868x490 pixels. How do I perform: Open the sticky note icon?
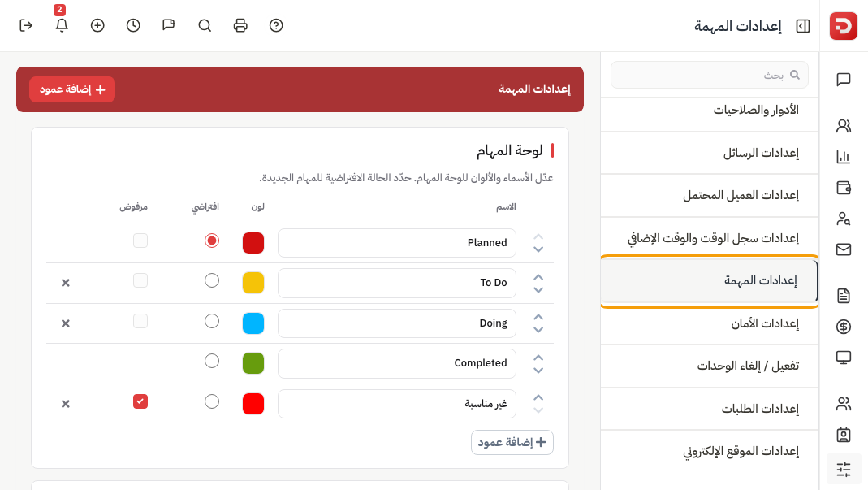click(x=169, y=25)
